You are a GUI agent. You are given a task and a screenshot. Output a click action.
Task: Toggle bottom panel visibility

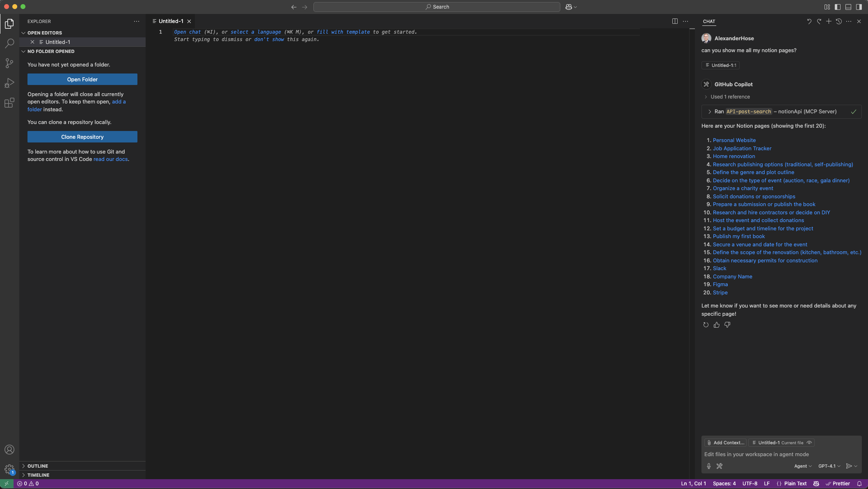[x=848, y=7]
